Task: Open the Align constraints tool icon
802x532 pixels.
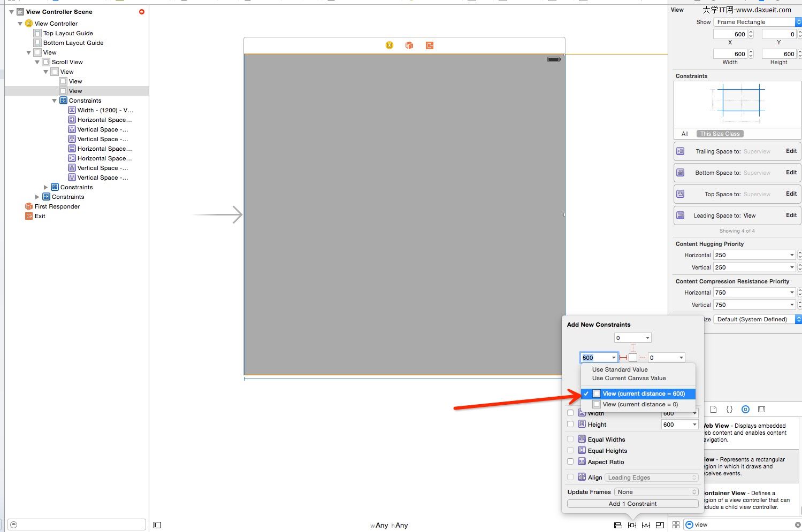Action: [618, 525]
